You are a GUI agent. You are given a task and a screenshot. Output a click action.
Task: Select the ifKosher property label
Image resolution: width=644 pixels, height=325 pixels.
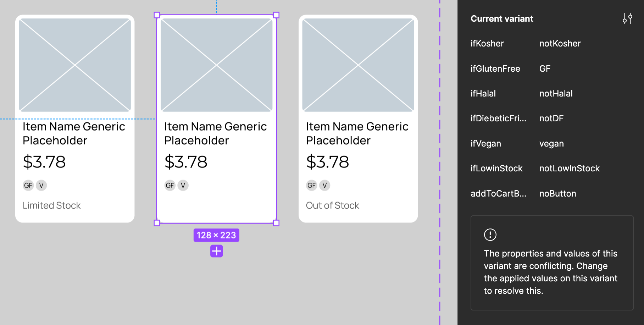tap(487, 44)
